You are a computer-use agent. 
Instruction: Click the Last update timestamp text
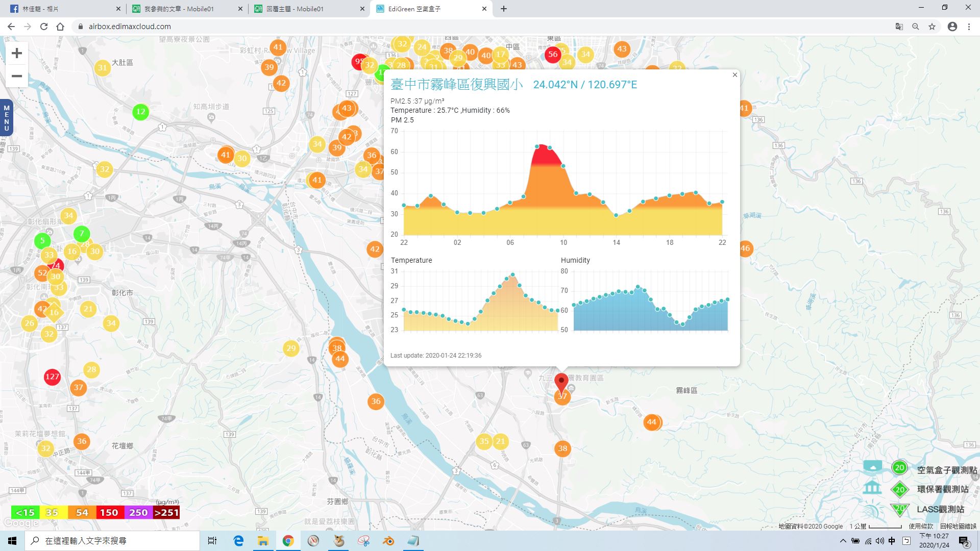(x=436, y=356)
